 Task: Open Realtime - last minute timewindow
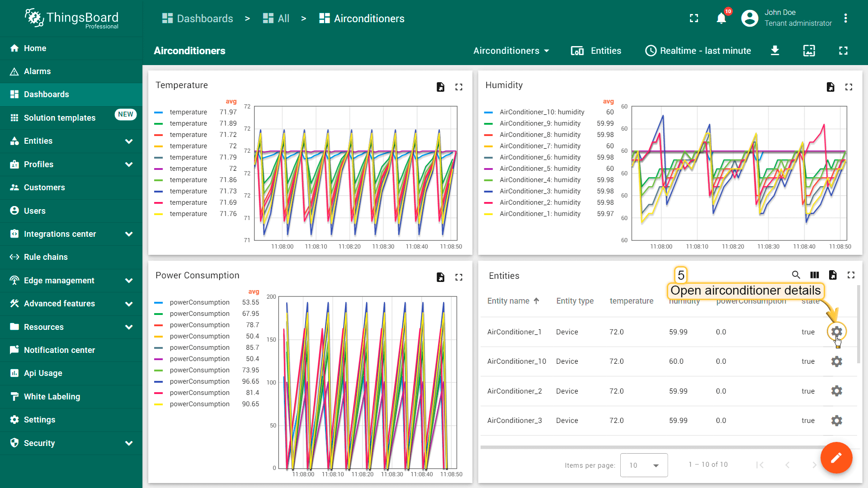point(698,51)
